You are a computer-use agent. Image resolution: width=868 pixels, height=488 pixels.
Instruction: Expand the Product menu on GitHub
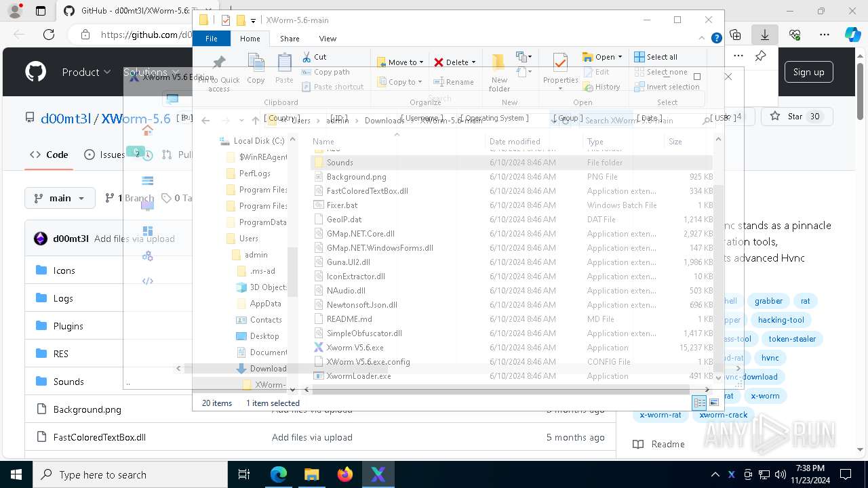pos(86,72)
